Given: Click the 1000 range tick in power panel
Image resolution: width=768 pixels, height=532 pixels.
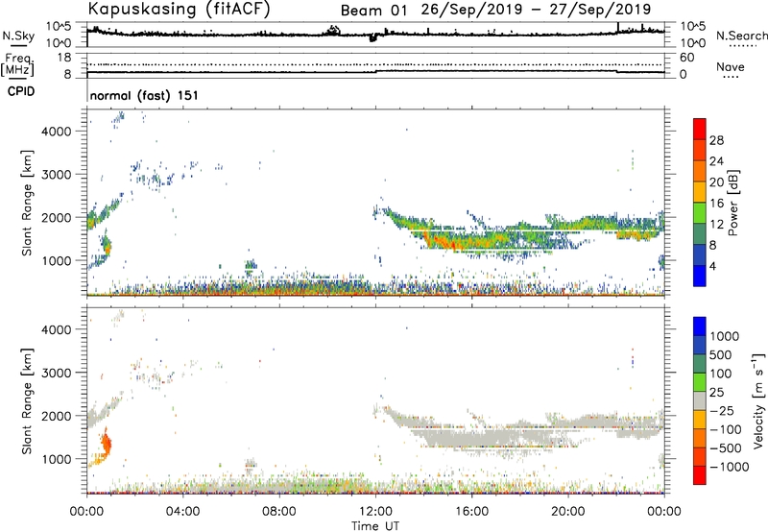Looking at the screenshot, I should tap(57, 260).
